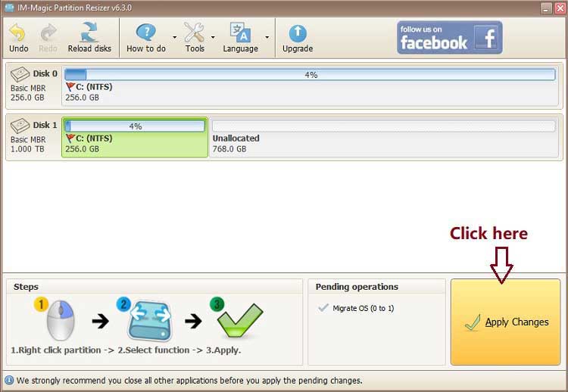The width and height of the screenshot is (568, 392).
Task: Click the Disk 0 Basic MBR label
Action: click(x=28, y=89)
